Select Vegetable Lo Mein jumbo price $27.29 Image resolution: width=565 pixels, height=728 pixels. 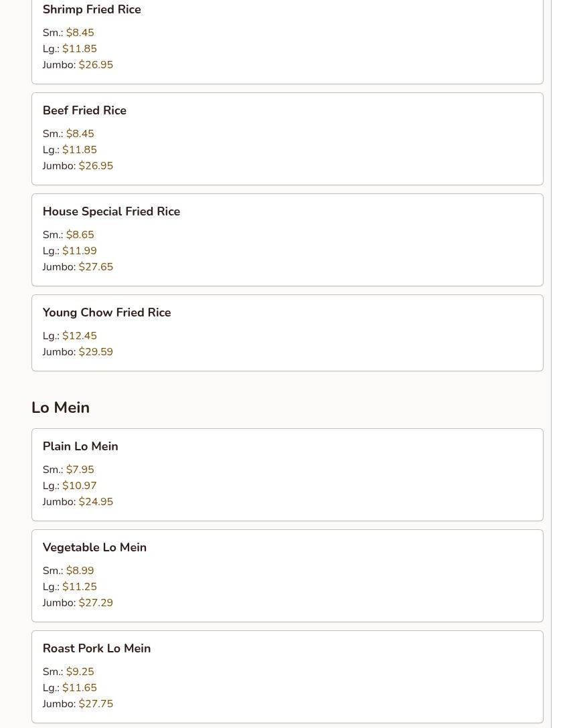[x=96, y=603]
